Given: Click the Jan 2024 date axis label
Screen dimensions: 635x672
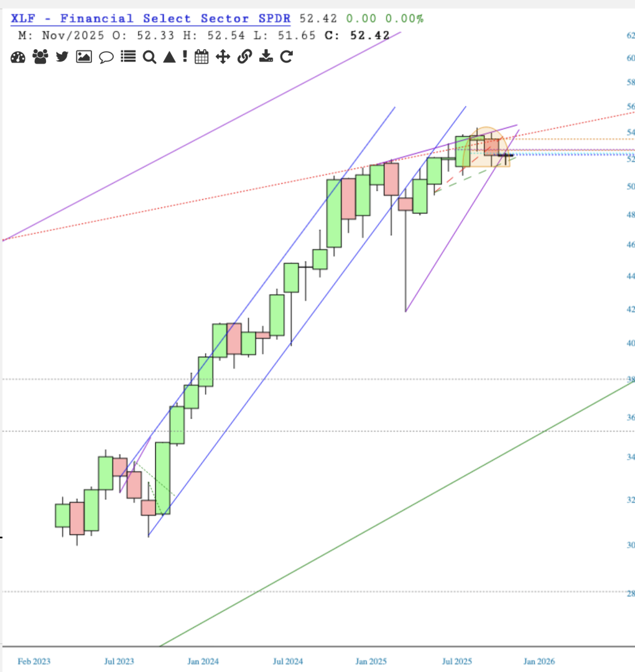Looking at the screenshot, I should point(203,661).
